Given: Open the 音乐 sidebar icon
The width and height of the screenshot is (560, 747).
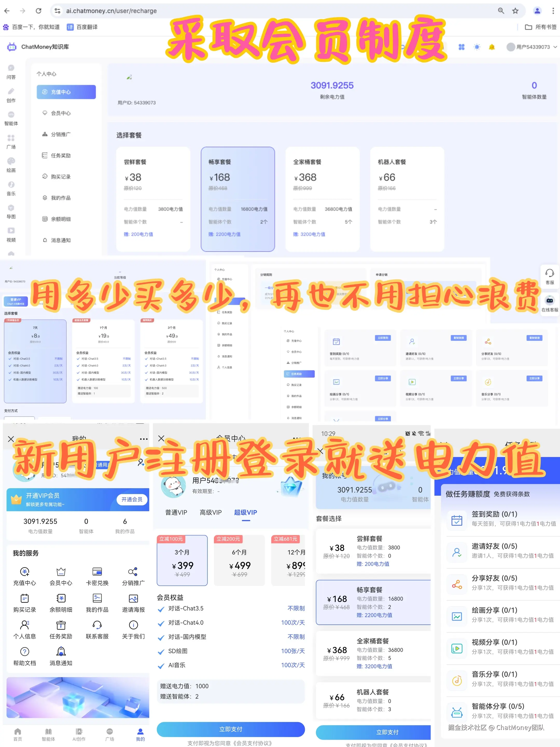Looking at the screenshot, I should [x=11, y=184].
